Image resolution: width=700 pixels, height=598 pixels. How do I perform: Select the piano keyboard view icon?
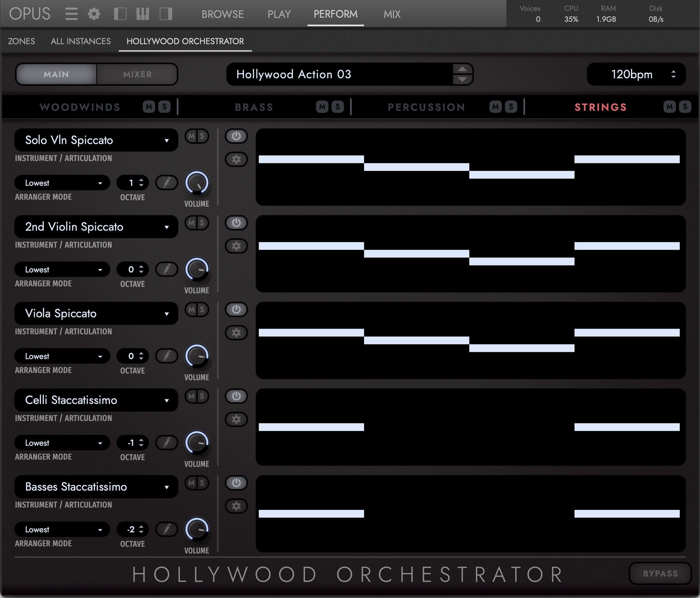(x=142, y=13)
